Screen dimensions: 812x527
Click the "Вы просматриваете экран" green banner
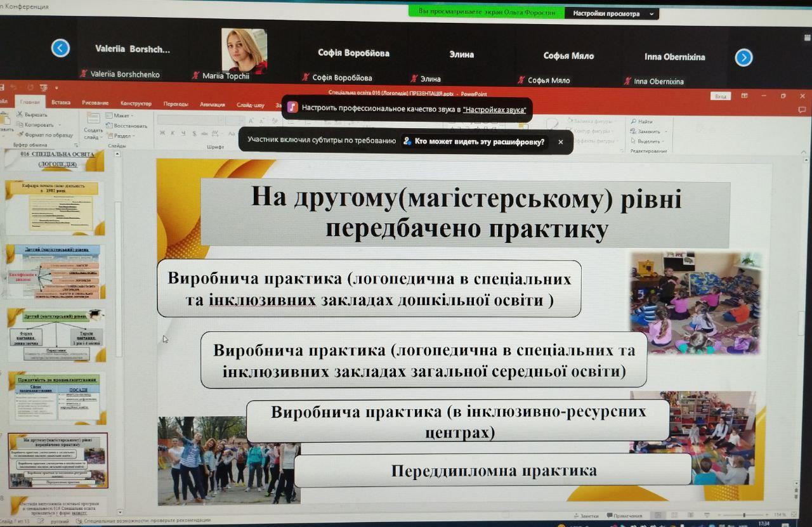click(x=487, y=12)
